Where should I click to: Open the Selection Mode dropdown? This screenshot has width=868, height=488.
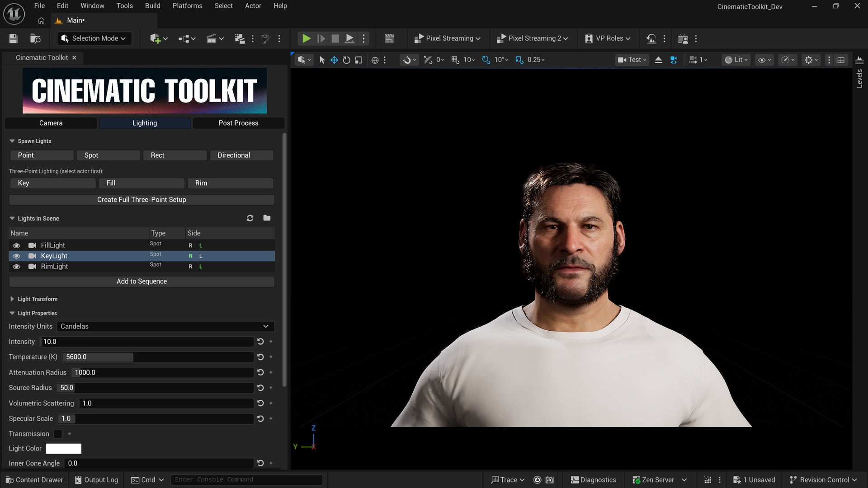pyautogui.click(x=94, y=38)
